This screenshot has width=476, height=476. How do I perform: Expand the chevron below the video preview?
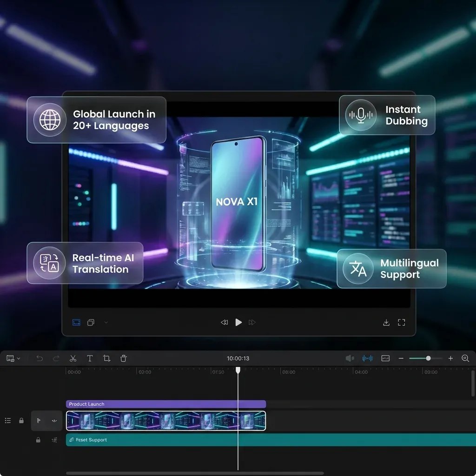click(106, 323)
